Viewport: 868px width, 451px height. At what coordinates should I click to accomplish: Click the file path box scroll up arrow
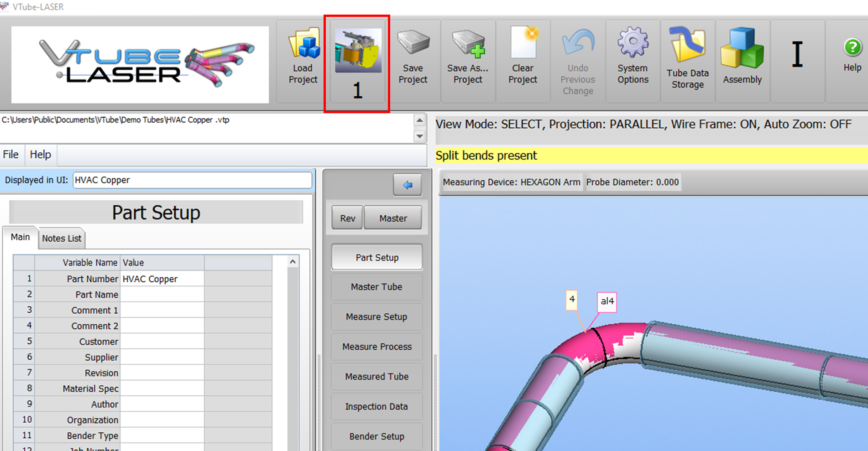(x=420, y=121)
